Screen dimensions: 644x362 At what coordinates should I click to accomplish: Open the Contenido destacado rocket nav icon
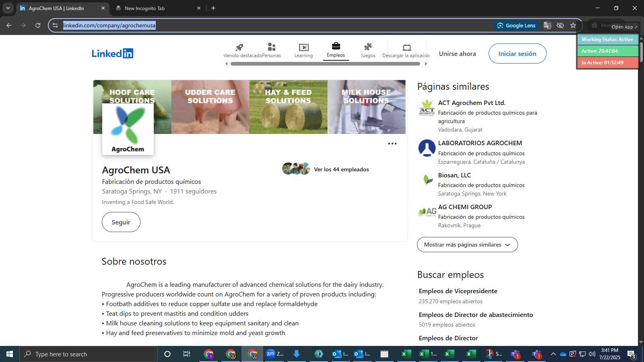coord(239,47)
